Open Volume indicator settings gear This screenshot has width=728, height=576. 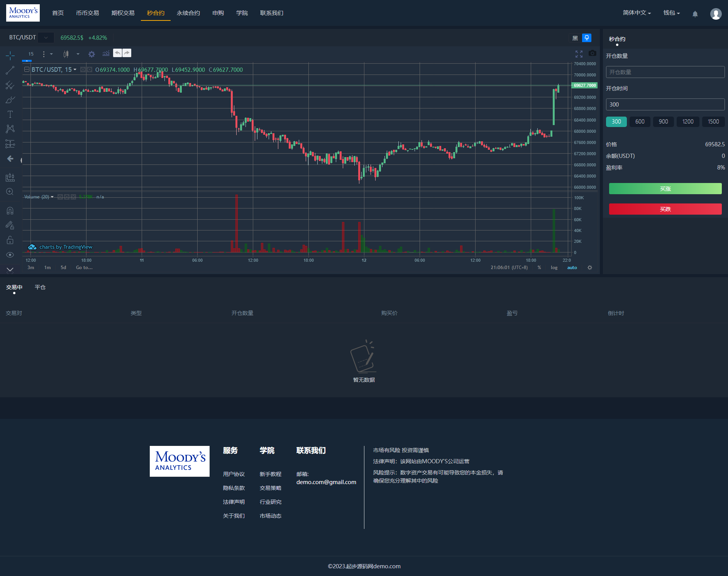[66, 197]
